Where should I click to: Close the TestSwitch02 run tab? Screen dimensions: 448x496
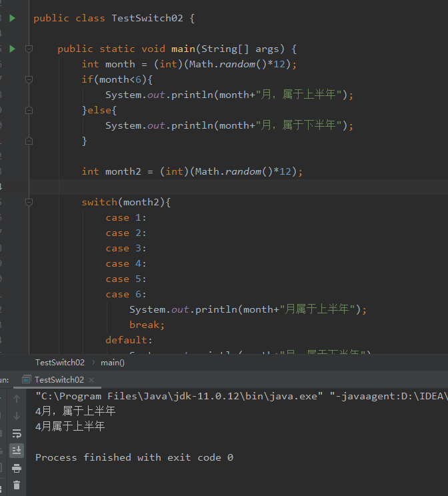coord(91,380)
